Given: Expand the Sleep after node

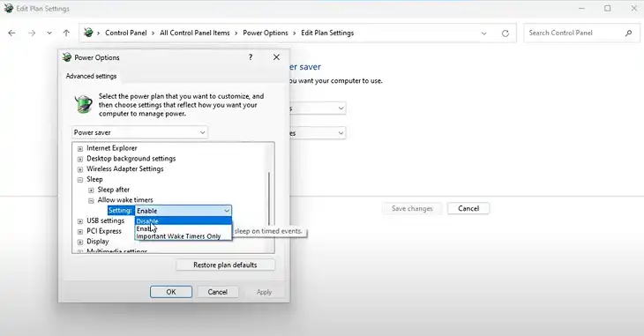Looking at the screenshot, I should point(91,190).
